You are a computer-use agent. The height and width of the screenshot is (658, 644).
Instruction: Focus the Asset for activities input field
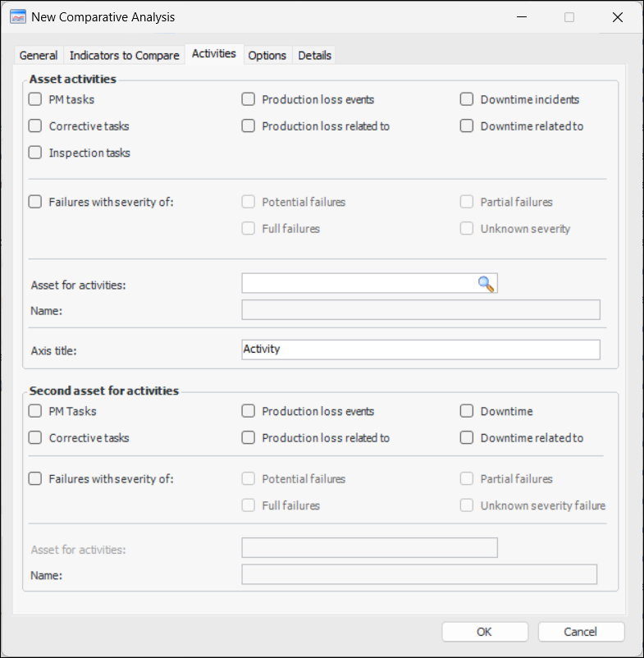(359, 284)
